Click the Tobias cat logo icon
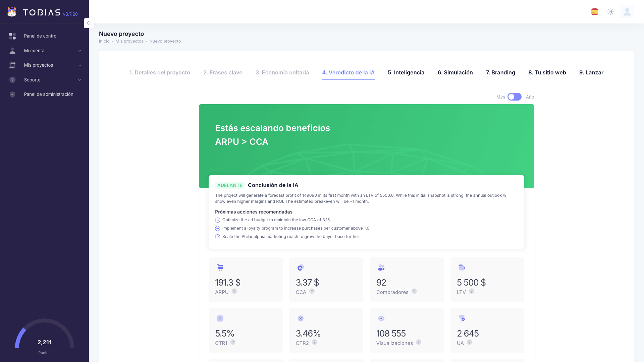The image size is (644, 362). 12,12
